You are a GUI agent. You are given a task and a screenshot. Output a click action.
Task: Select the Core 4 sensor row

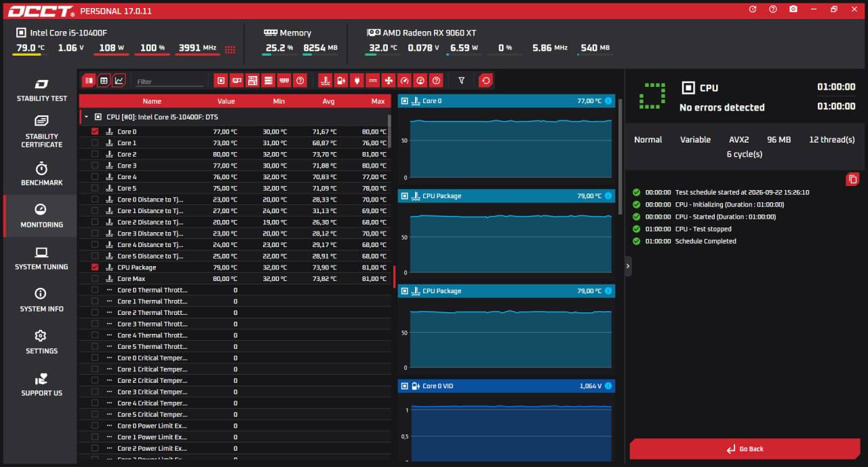(235, 177)
